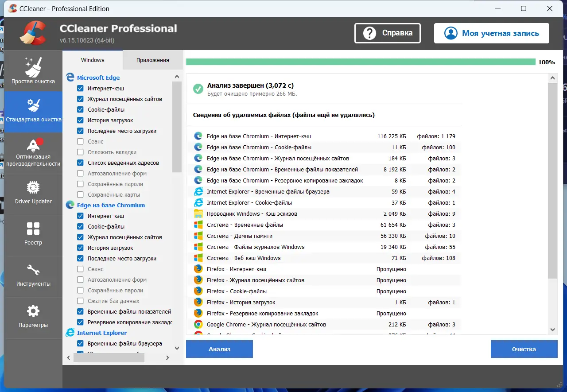The height and width of the screenshot is (392, 567).
Task: Collapse the Microsoft Edge section header
Action: [x=98, y=78]
